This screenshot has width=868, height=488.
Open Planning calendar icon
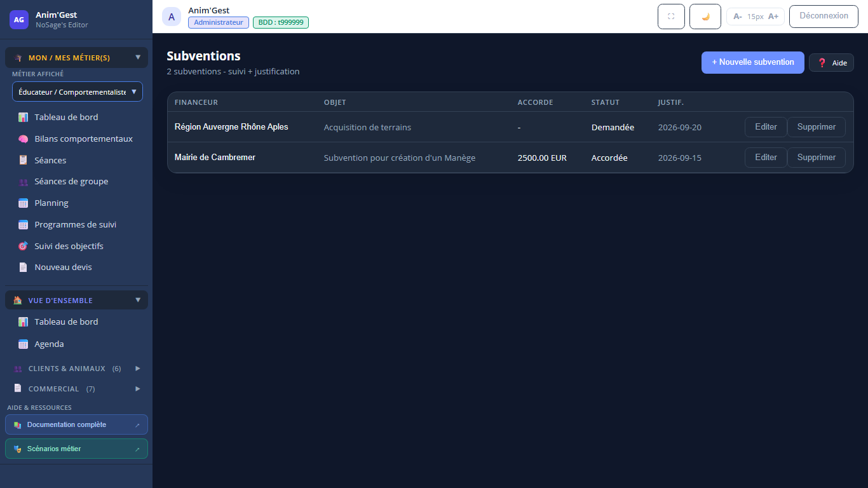(23, 203)
